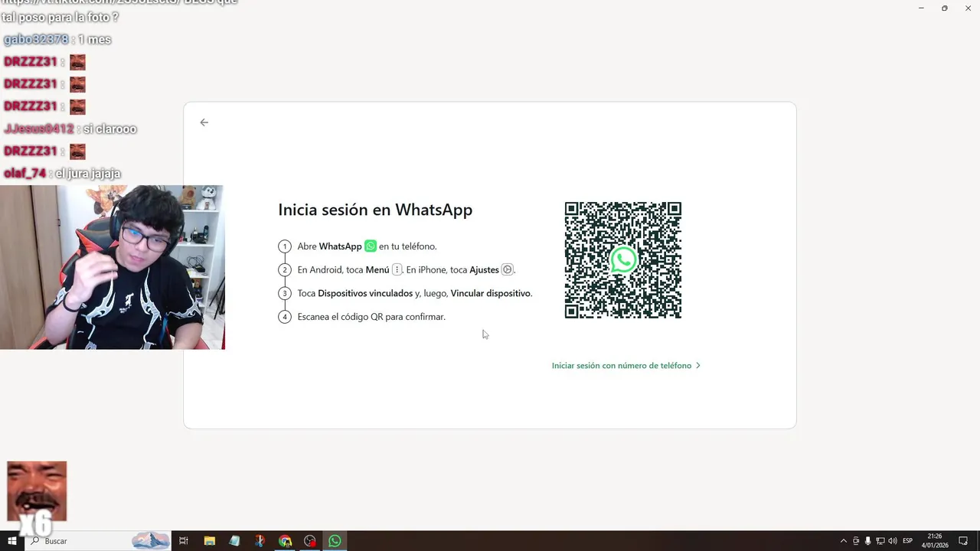Image resolution: width=980 pixels, height=551 pixels.
Task: Close the WhatsApp window
Action: point(968,8)
